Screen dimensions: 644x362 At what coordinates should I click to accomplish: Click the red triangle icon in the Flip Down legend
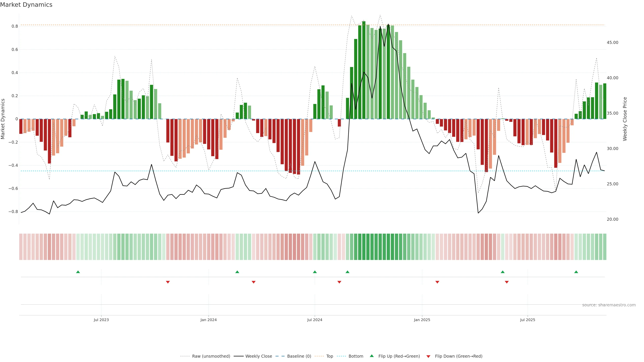point(428,356)
